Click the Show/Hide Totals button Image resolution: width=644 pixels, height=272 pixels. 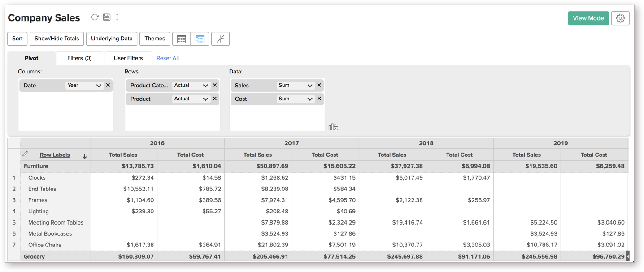coord(57,39)
